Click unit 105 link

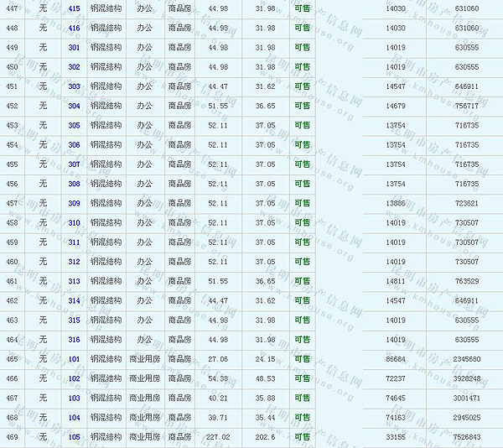[75, 437]
